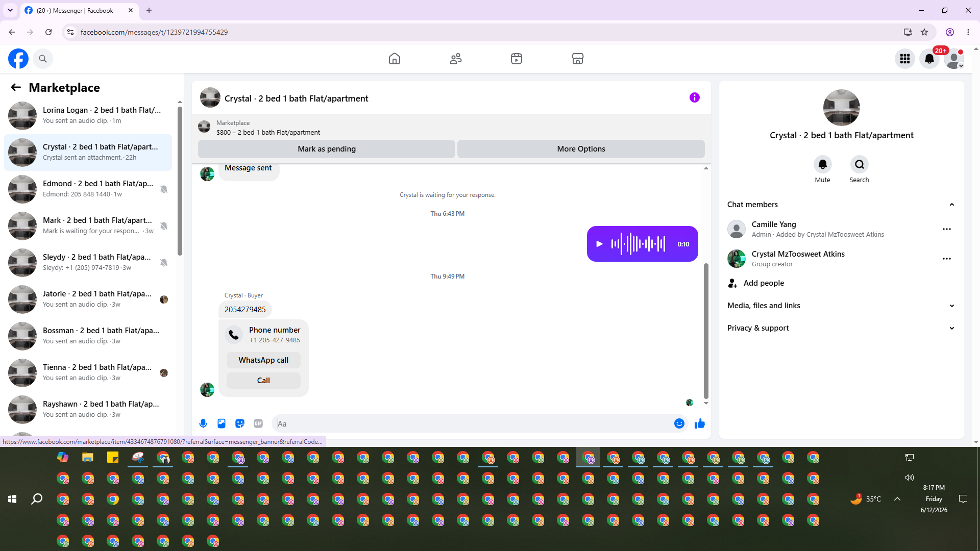The width and height of the screenshot is (980, 551).
Task: Click the Call button under phone number
Action: pyautogui.click(x=263, y=381)
